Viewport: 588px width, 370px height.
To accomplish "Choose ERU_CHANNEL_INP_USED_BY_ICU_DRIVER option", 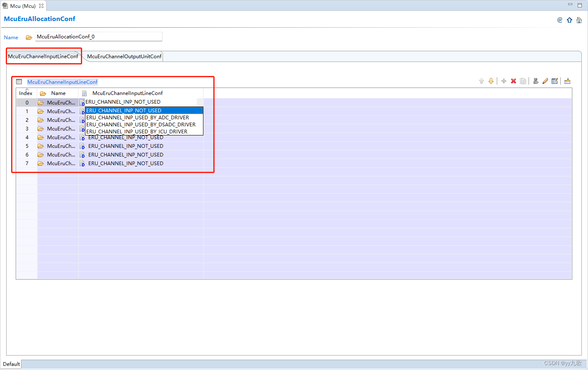I will click(x=144, y=131).
